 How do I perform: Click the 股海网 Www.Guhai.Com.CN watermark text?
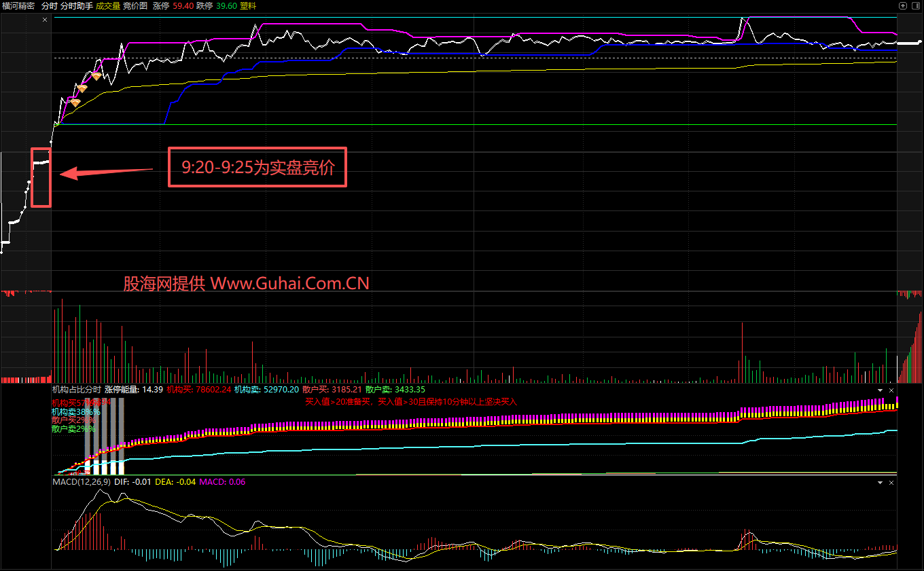(x=246, y=284)
